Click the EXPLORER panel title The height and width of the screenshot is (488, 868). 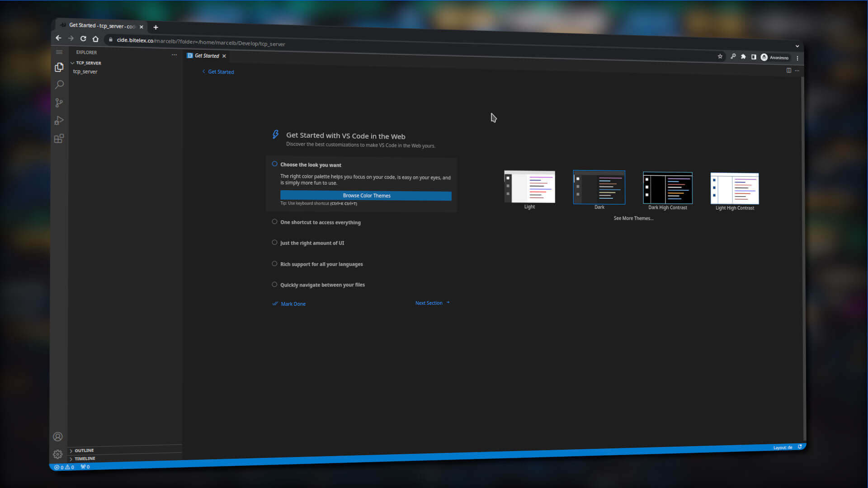pos(86,52)
